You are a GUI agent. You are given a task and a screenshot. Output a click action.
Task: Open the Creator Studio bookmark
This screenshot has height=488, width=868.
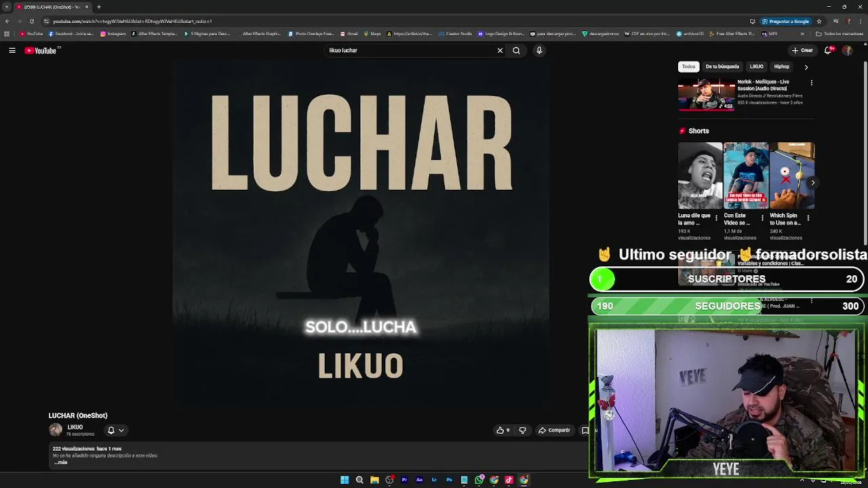[x=455, y=33]
